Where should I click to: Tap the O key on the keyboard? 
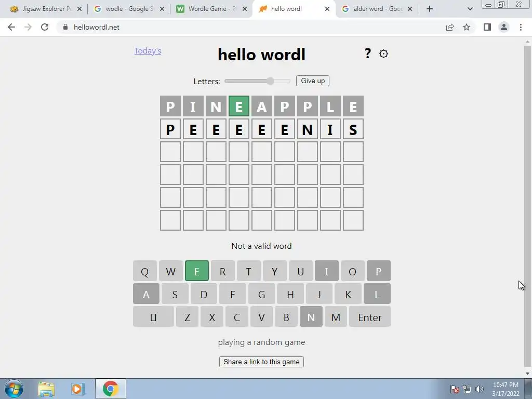pyautogui.click(x=353, y=271)
